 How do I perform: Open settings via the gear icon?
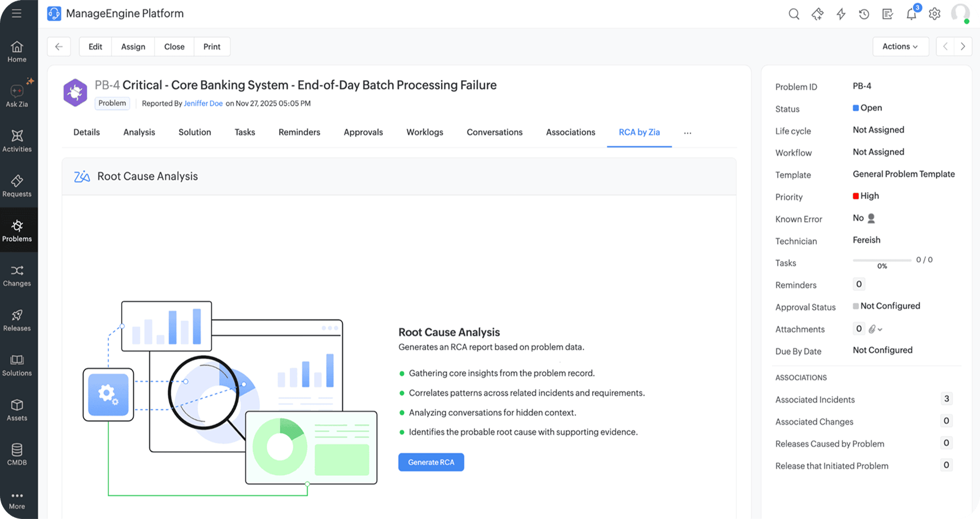pos(934,13)
